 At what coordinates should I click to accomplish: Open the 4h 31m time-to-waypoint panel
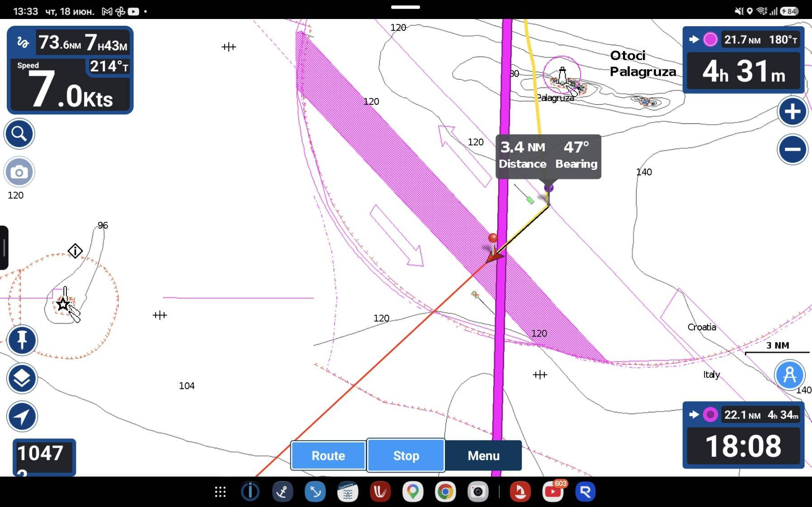click(744, 71)
